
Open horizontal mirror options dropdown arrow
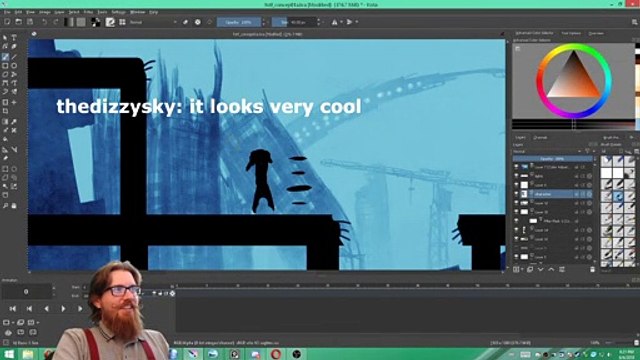[x=341, y=22]
